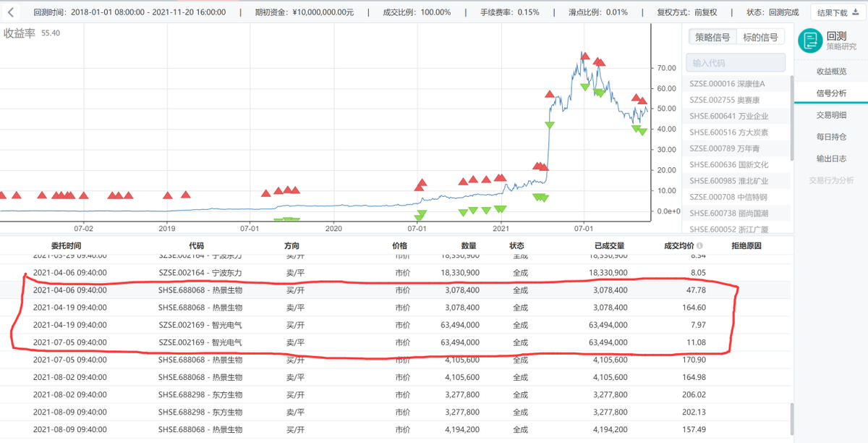This screenshot has height=443, width=868.
Task: Click the back arrow at top-left
Action: tap(10, 12)
